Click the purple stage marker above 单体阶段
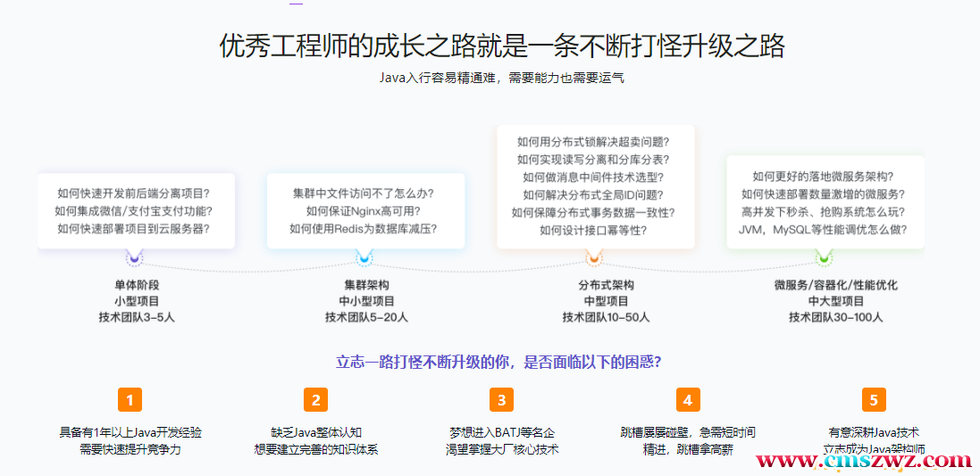This screenshot has width=980, height=476. point(135,259)
